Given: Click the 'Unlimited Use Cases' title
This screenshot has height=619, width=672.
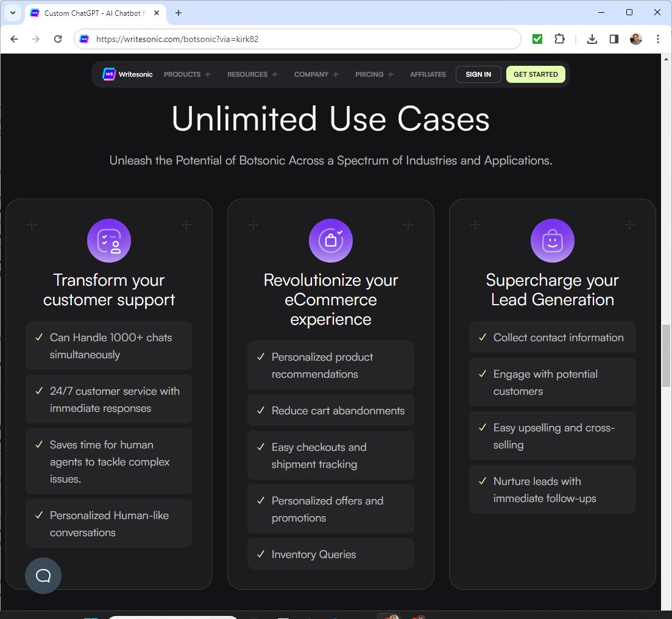Looking at the screenshot, I should pyautogui.click(x=330, y=119).
